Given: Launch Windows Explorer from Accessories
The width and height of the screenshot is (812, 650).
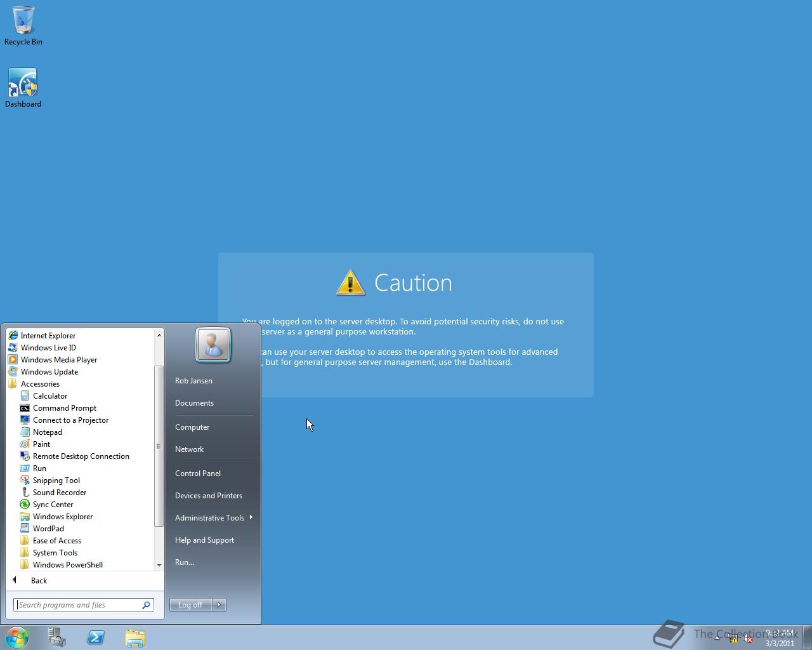Looking at the screenshot, I should pos(56,516).
